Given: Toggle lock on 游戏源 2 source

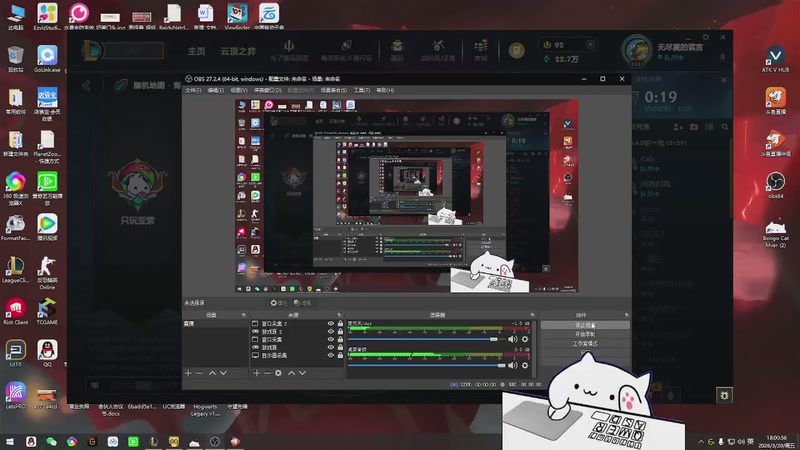Looking at the screenshot, I should point(340,332).
